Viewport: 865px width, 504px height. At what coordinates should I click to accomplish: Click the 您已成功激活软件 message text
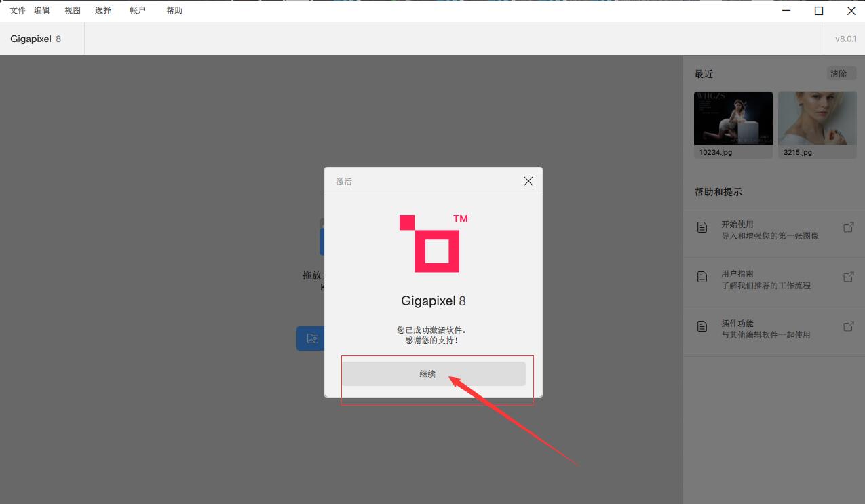coord(432,330)
